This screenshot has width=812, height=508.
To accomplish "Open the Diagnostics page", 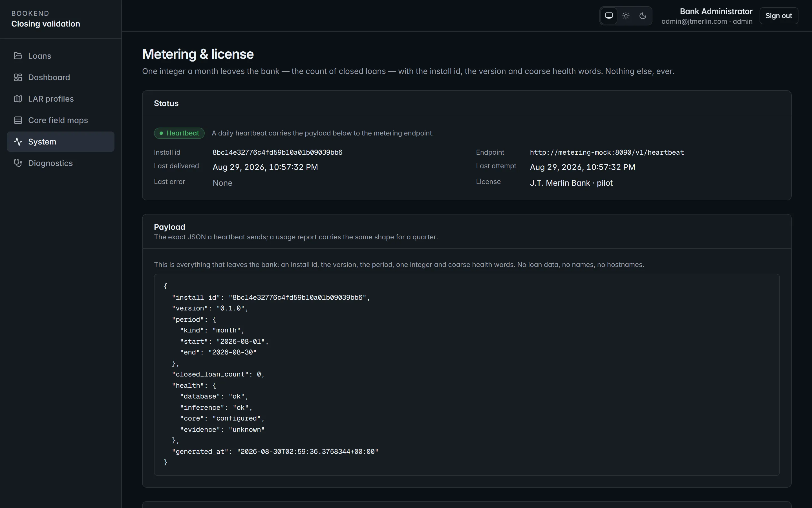I will [x=60, y=163].
